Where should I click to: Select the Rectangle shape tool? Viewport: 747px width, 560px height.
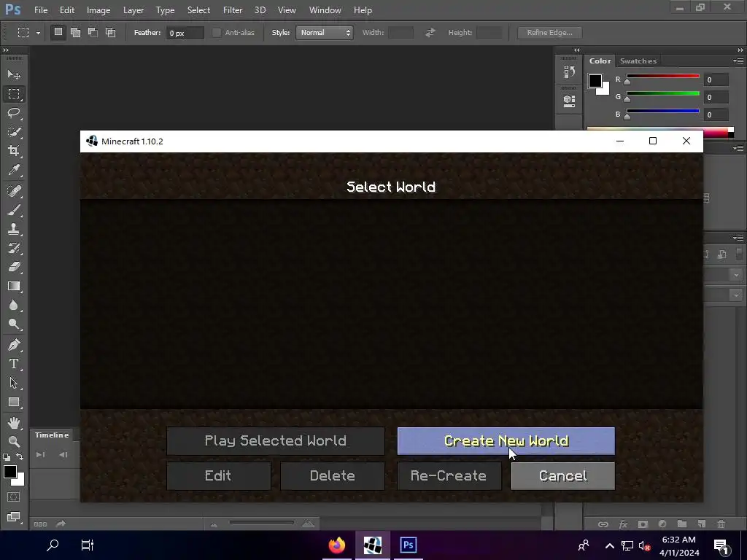(14, 402)
